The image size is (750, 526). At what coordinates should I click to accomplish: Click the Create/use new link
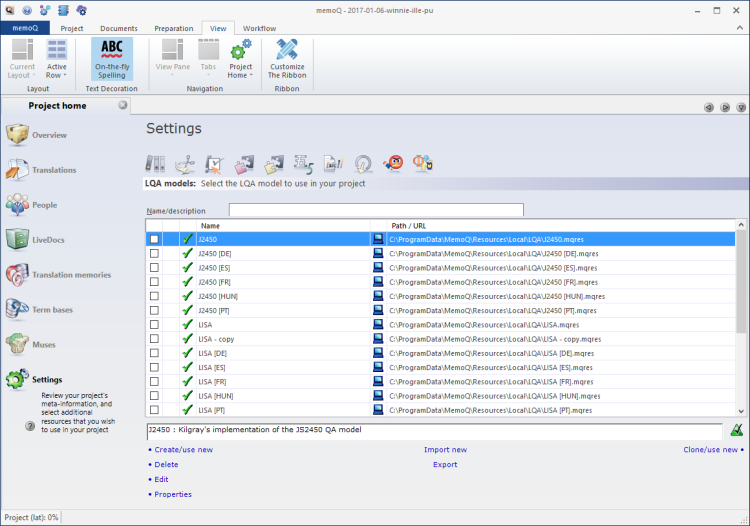click(x=183, y=450)
